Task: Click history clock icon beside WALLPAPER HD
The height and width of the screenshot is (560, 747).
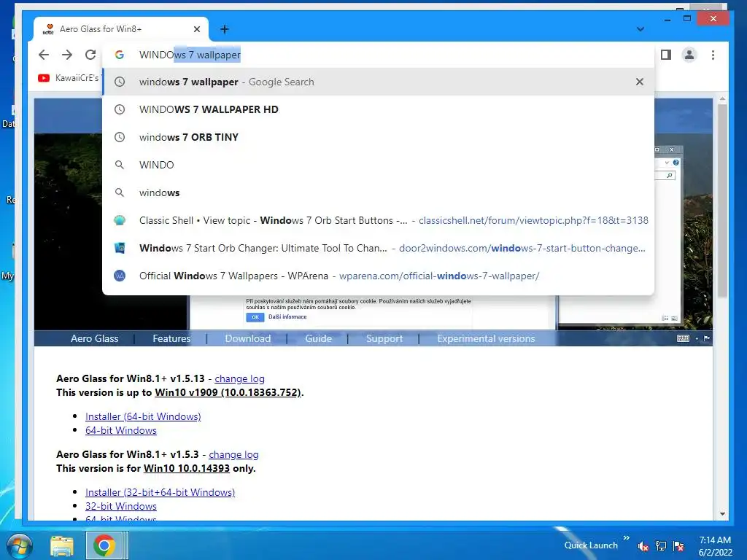Action: (x=120, y=109)
